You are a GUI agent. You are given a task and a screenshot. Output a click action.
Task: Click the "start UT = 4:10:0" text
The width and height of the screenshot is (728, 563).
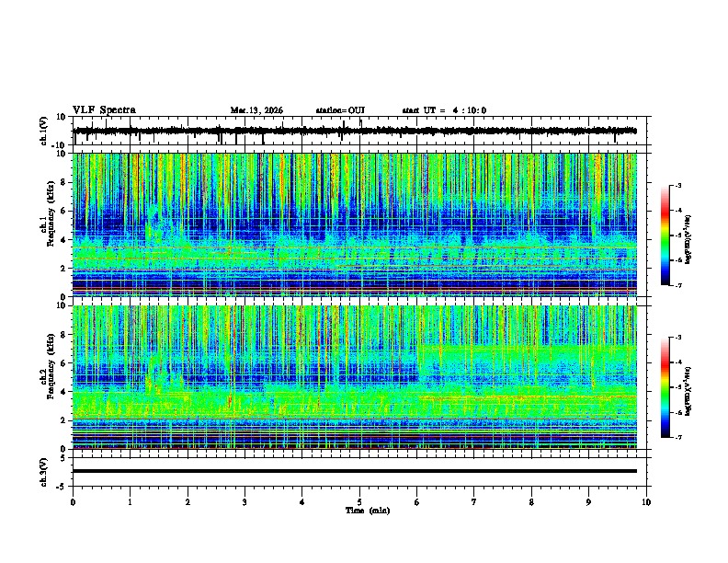(444, 110)
